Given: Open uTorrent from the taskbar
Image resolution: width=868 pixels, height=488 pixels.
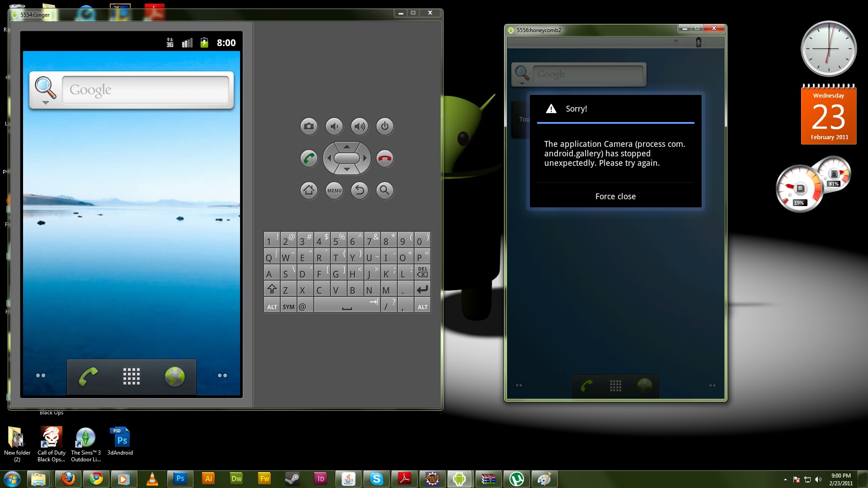Looking at the screenshot, I should pos(517,479).
